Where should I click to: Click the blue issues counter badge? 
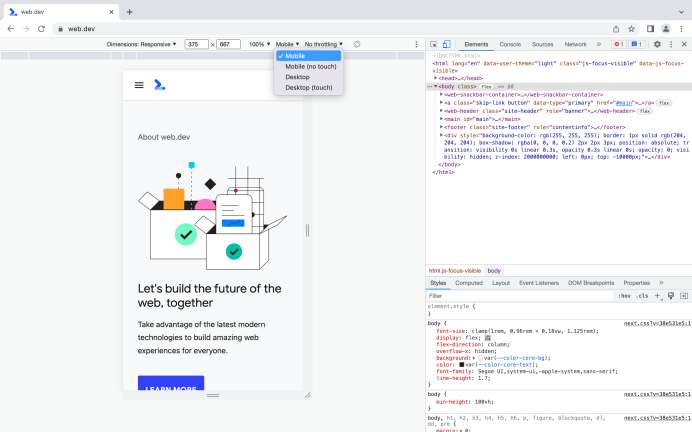pyautogui.click(x=636, y=44)
